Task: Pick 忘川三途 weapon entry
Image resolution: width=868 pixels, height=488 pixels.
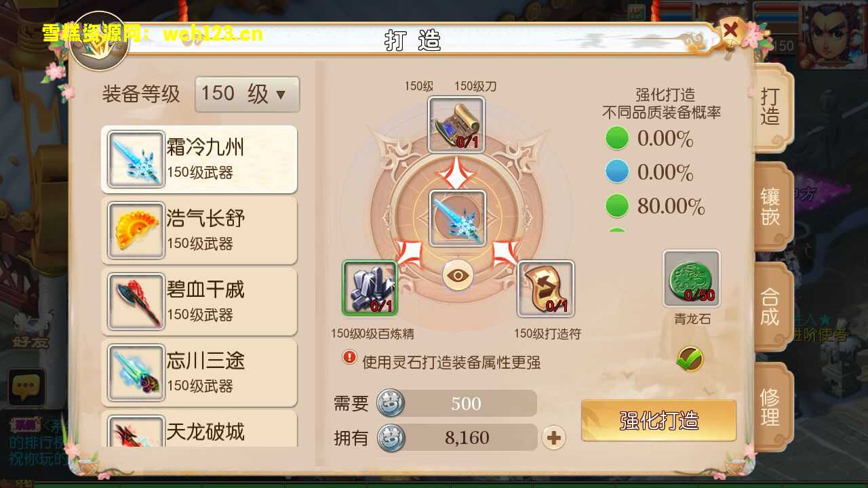Action: (199, 373)
